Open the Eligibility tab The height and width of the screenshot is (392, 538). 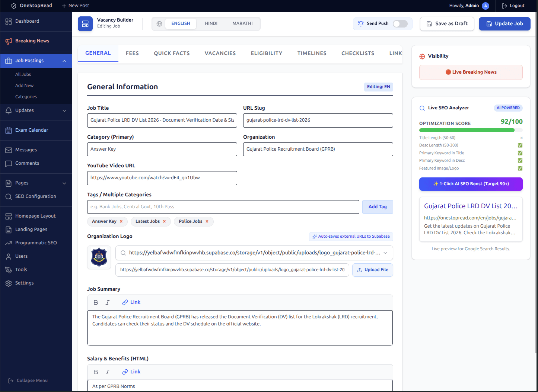[267, 54]
